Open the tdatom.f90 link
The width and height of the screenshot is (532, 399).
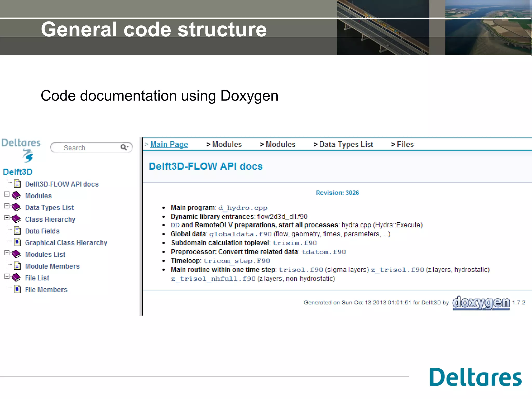point(324,252)
